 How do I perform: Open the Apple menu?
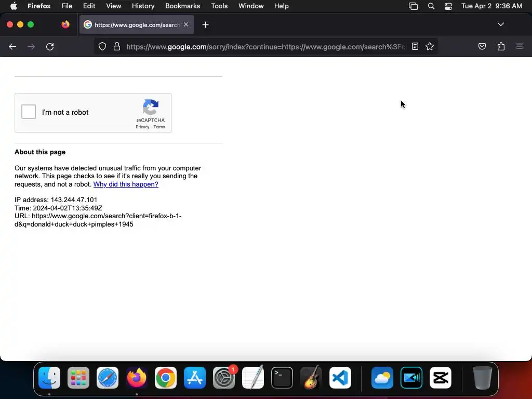click(14, 6)
